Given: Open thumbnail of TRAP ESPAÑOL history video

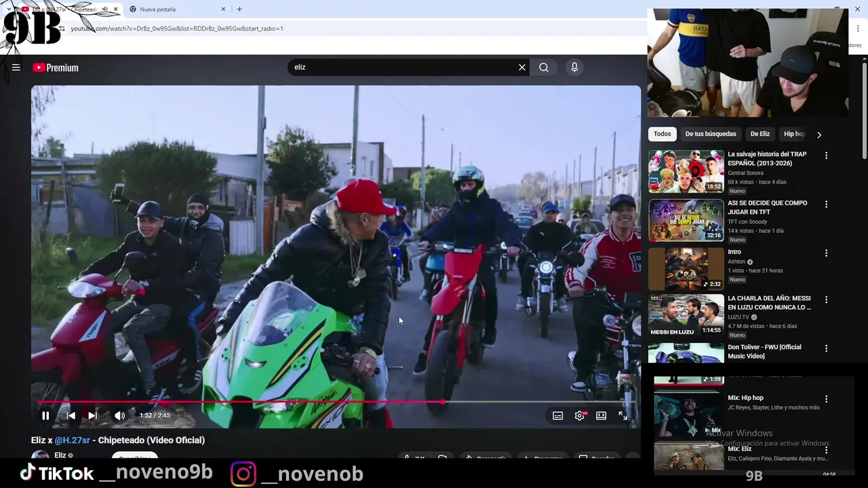Looking at the screenshot, I should point(686,171).
